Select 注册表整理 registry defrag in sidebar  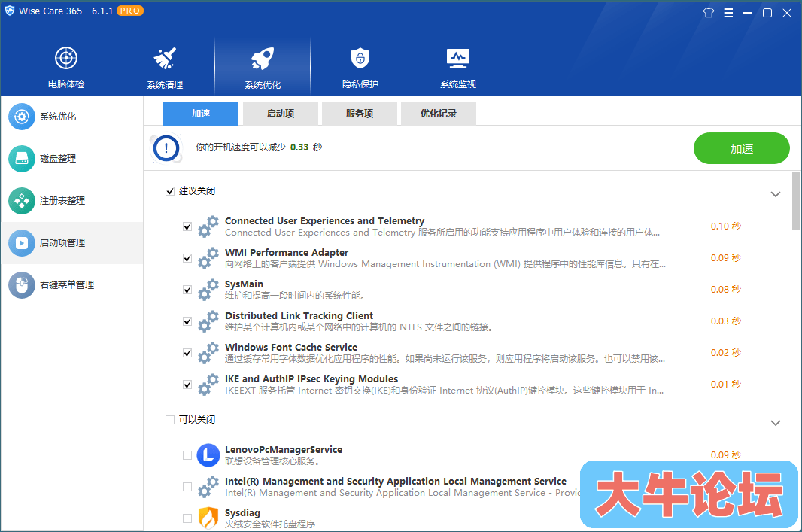pos(71,200)
